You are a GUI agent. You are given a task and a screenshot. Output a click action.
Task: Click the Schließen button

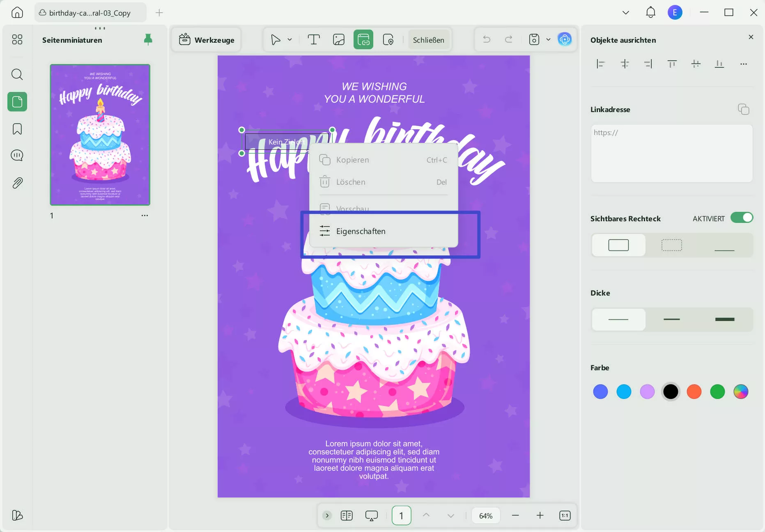[428, 40]
